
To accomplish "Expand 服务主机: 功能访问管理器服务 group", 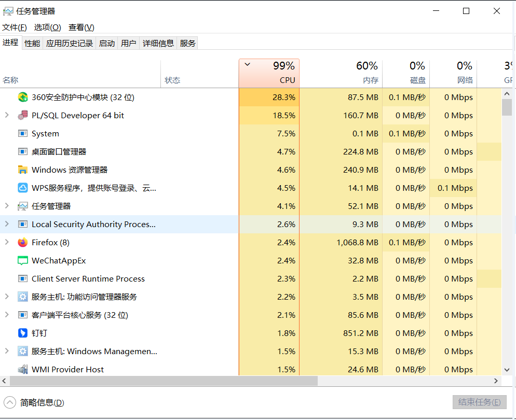I will click(7, 297).
